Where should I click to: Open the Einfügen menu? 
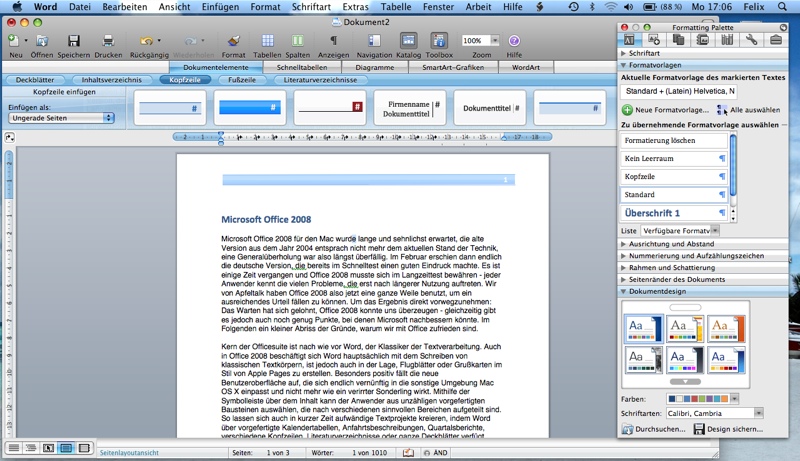(x=220, y=7)
